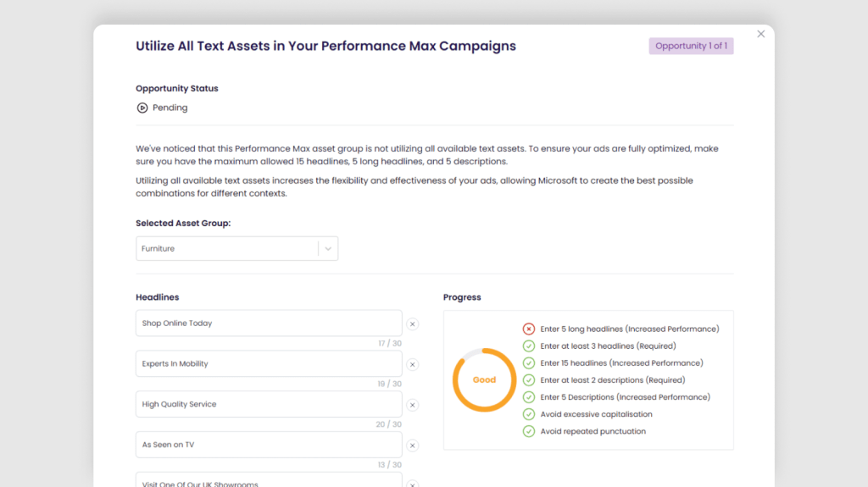Edit the 'Shop Online Today' headline field

(x=269, y=324)
